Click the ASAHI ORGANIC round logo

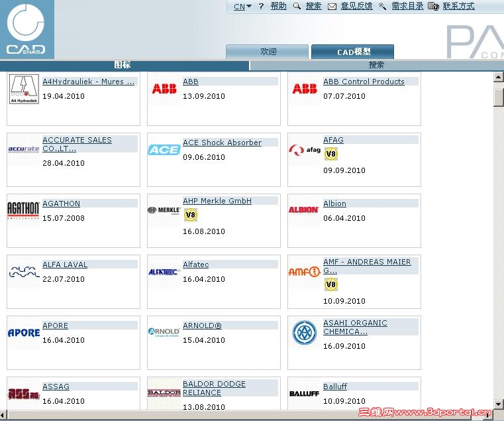(305, 332)
